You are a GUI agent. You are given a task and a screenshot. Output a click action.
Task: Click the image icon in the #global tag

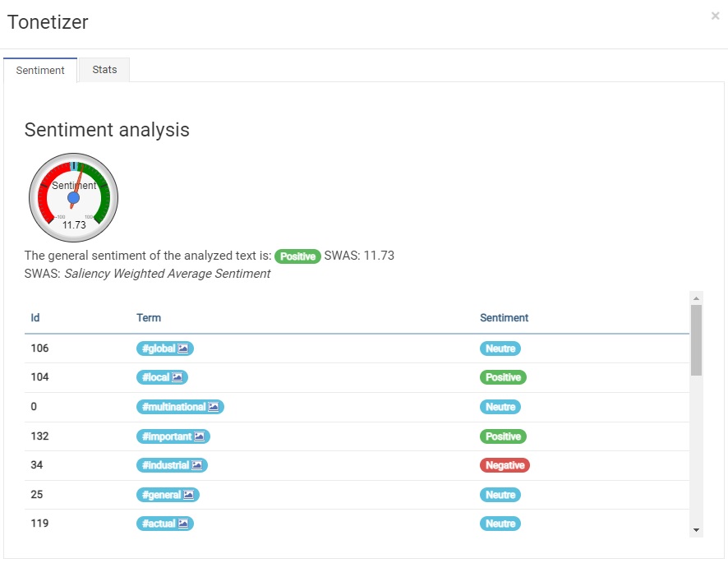point(183,348)
